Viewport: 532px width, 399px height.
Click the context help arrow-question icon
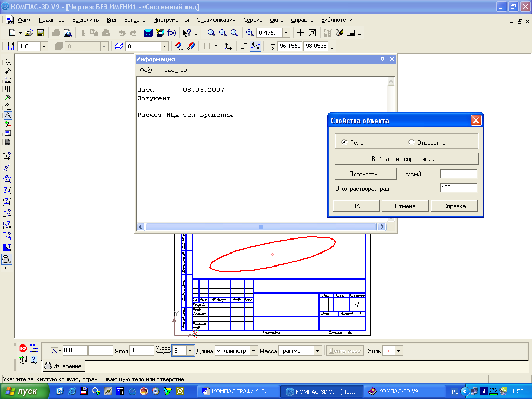pyautogui.click(x=187, y=33)
